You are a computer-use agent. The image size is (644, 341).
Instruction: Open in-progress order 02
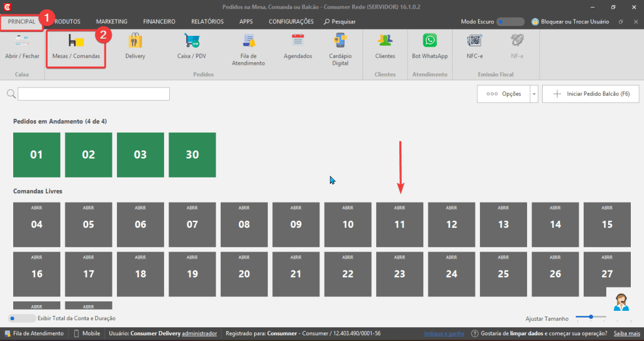tap(88, 155)
